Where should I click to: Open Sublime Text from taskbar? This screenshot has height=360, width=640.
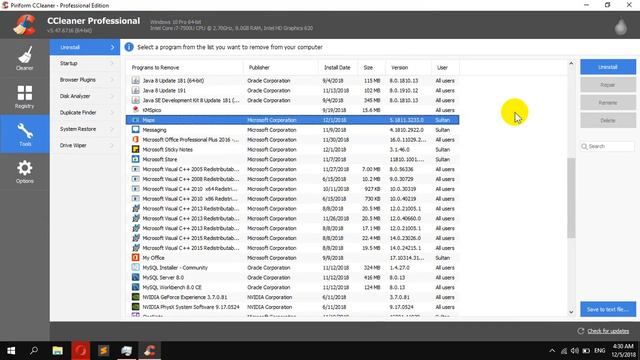click(x=104, y=351)
